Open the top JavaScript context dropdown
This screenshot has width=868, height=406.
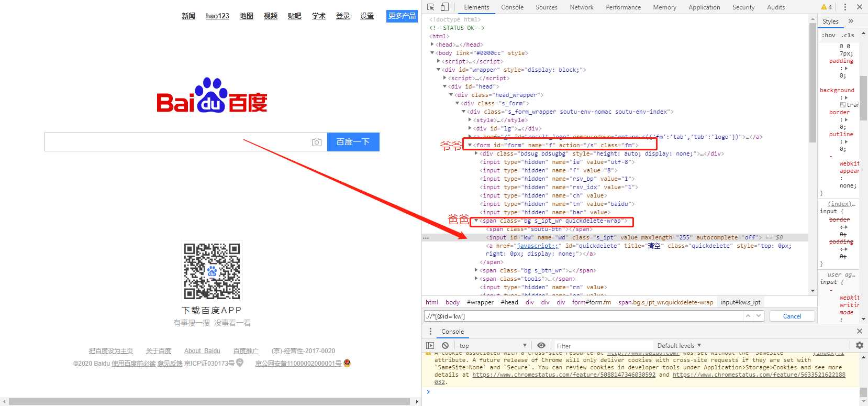tap(493, 346)
